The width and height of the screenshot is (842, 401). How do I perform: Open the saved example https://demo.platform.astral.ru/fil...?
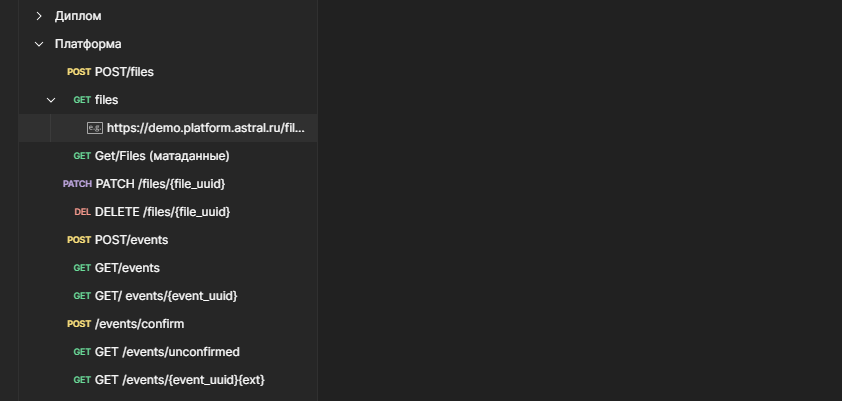pos(206,128)
